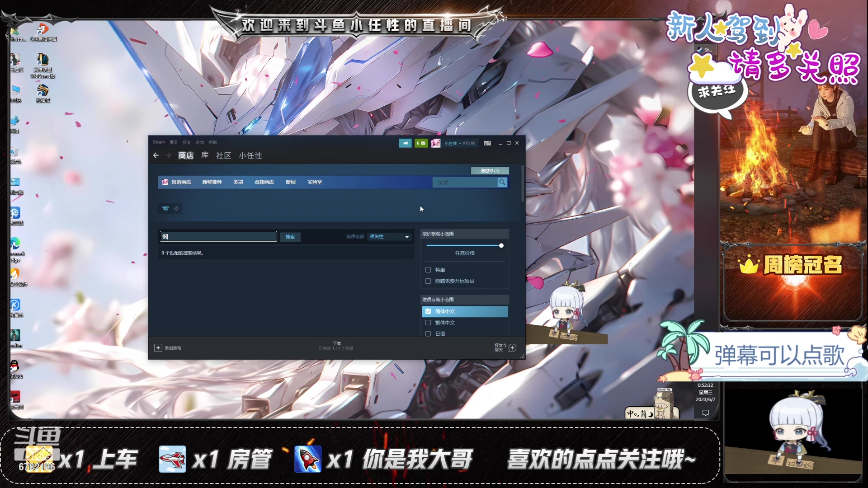
Task: Open the 类别 categories submenu
Action: [x=238, y=182]
